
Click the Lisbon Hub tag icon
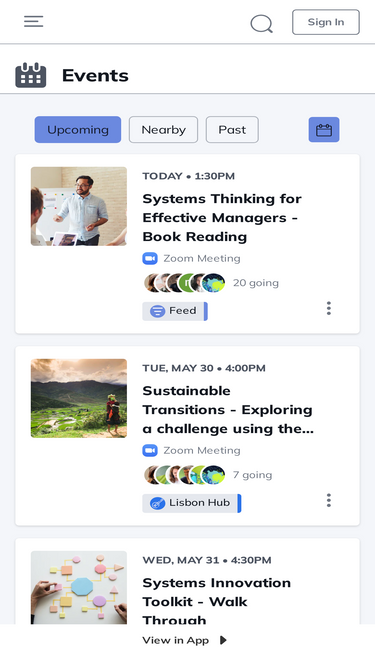[x=157, y=503]
